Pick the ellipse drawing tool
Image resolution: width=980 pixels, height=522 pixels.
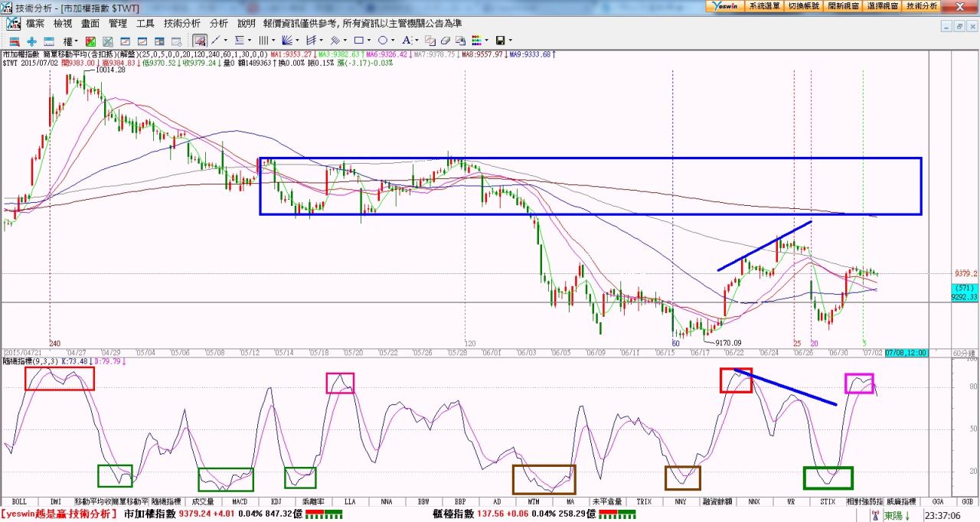point(382,40)
